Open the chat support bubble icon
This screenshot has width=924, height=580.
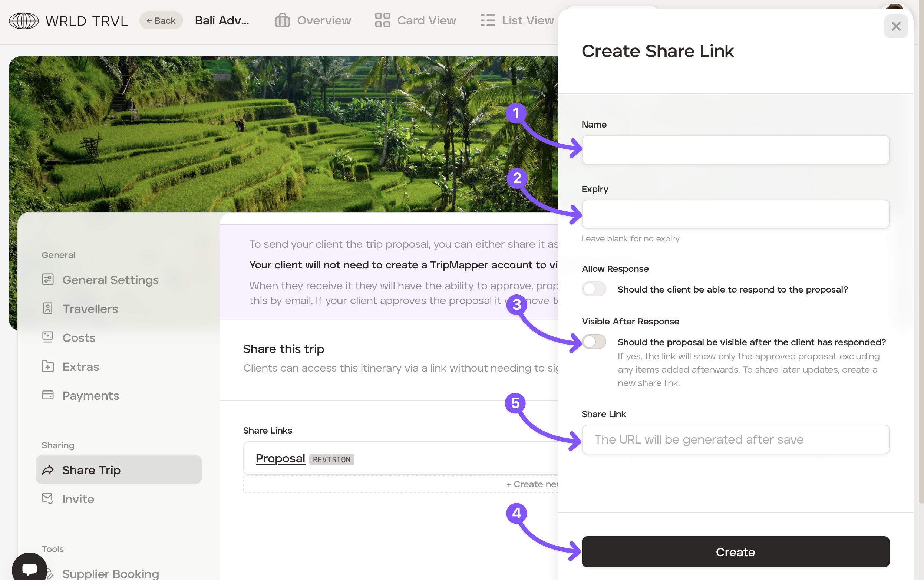pos(30,569)
